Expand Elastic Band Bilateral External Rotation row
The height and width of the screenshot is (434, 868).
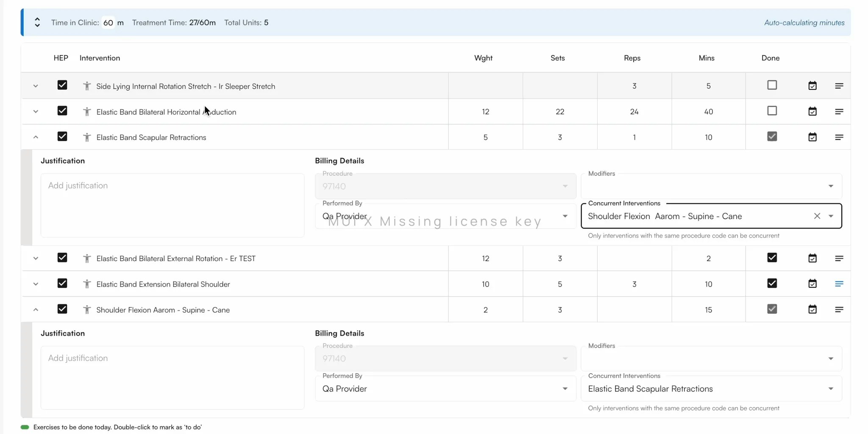(x=36, y=259)
